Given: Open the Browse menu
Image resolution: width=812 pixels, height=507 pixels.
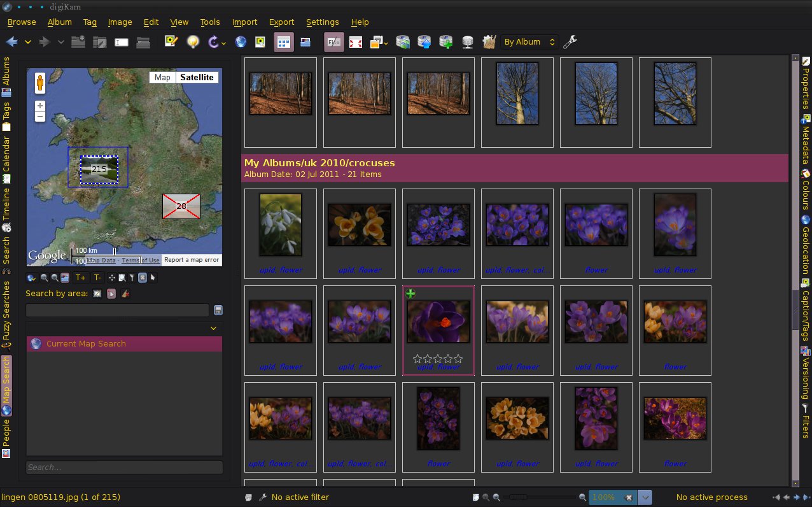Looking at the screenshot, I should click(22, 22).
